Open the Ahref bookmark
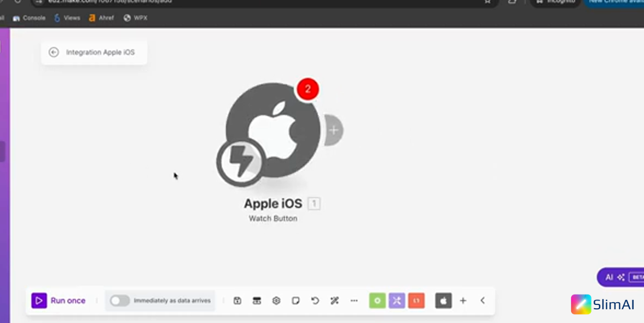This screenshot has width=644, height=323. pos(101,18)
